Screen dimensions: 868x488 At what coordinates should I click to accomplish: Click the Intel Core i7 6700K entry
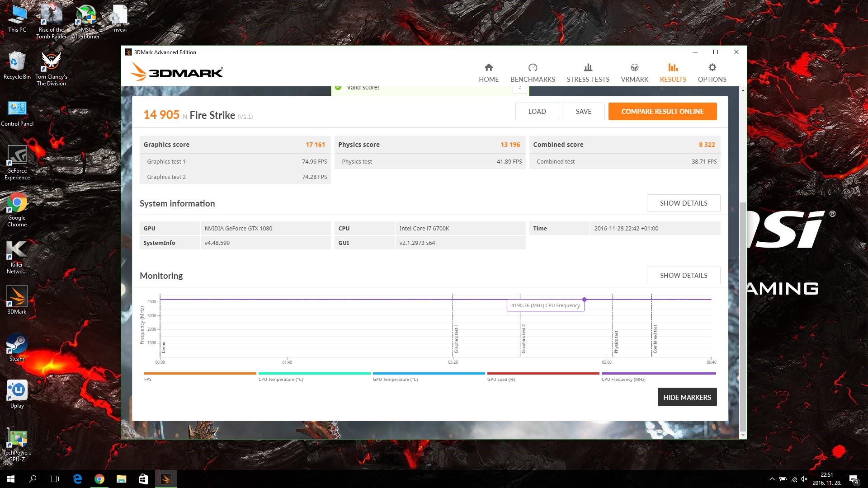tap(424, 228)
